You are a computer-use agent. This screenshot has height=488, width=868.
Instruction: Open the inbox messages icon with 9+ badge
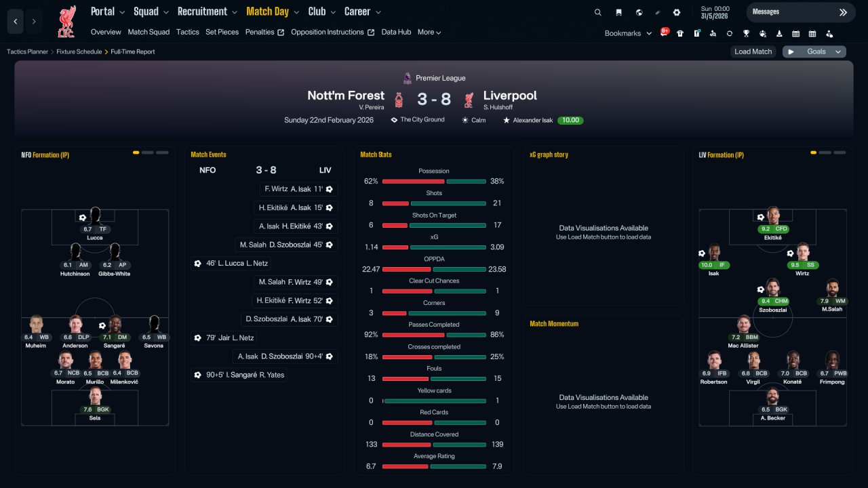(665, 33)
